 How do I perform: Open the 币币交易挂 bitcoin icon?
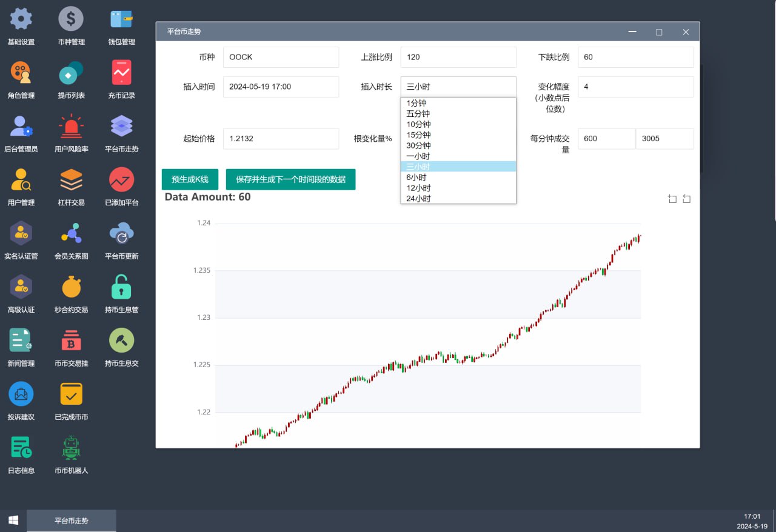[71, 341]
